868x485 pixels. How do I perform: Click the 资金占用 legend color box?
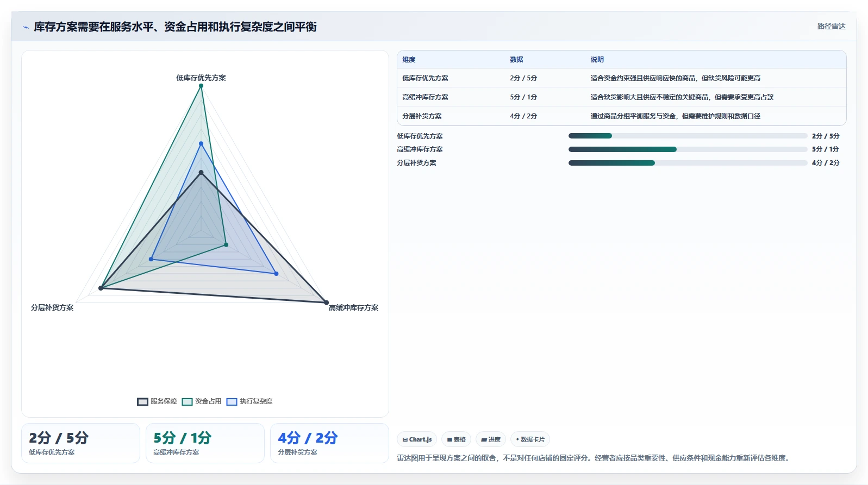coord(187,402)
